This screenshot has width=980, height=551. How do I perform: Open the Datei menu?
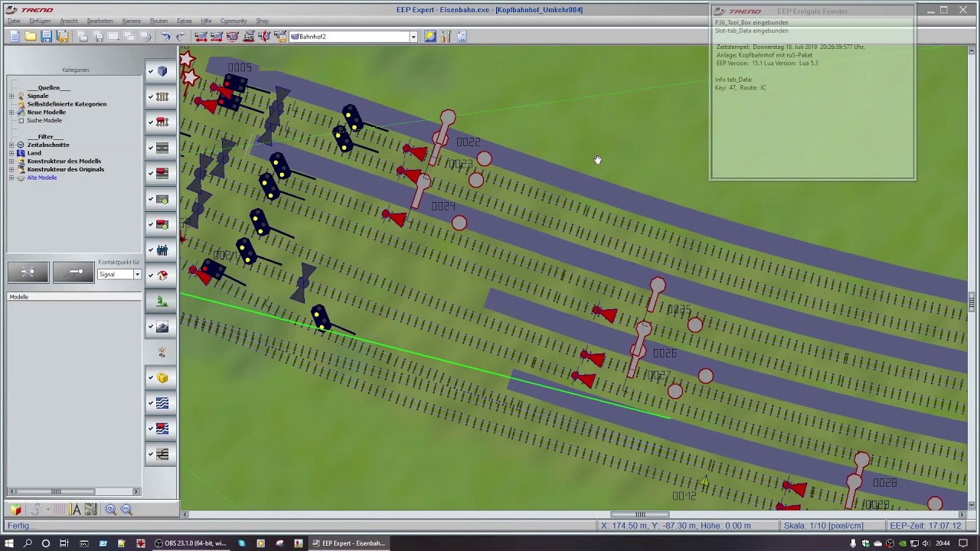14,21
